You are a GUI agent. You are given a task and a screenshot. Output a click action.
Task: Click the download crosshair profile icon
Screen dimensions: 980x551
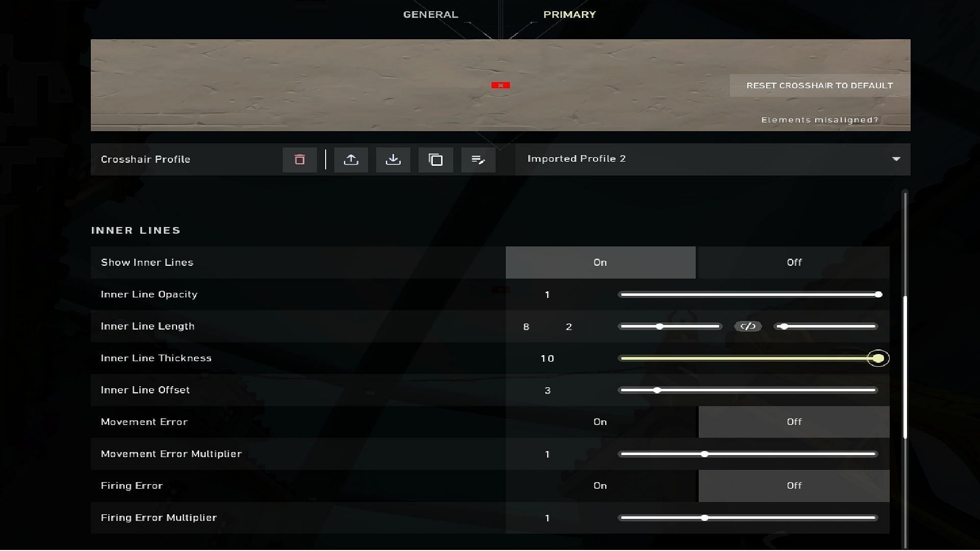click(x=393, y=160)
